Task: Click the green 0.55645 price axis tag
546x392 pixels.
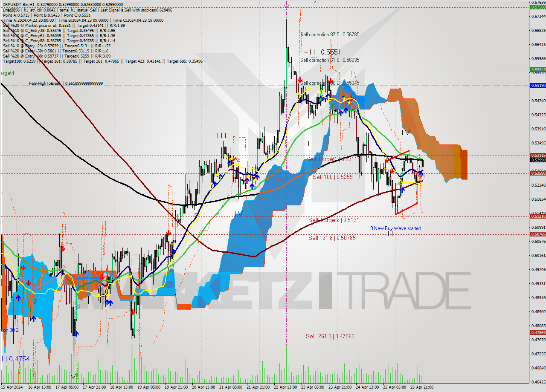Action: click(x=537, y=69)
